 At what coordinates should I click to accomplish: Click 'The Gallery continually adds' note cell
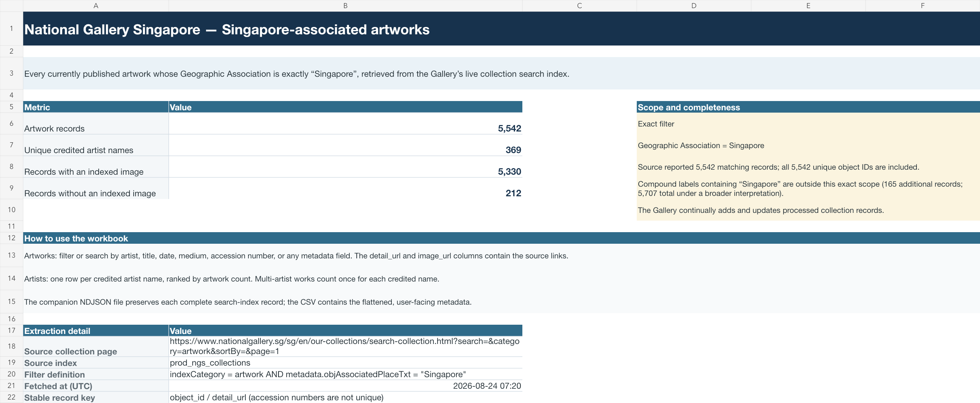point(808,210)
